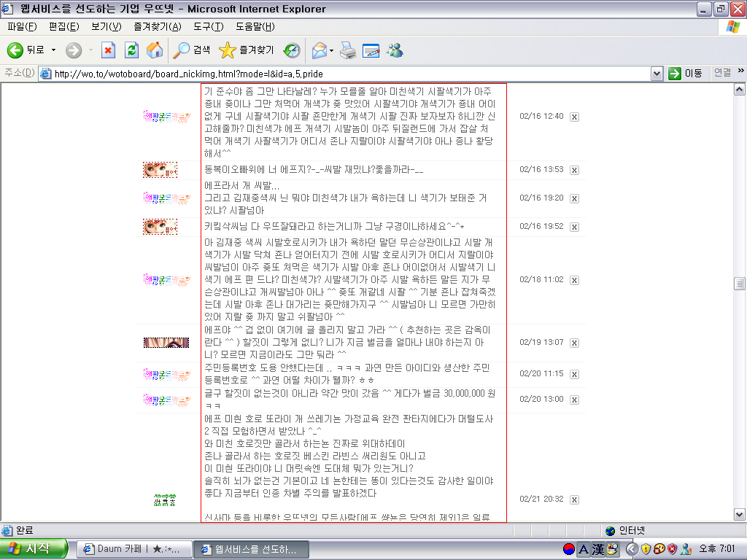This screenshot has height=560, width=747.
Task: Click the 이동 (Go) button
Action: [686, 74]
